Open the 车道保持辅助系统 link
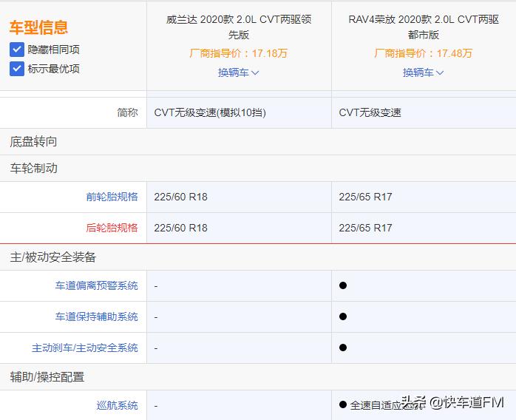Image resolution: width=516 pixels, height=420 pixels. [96, 316]
